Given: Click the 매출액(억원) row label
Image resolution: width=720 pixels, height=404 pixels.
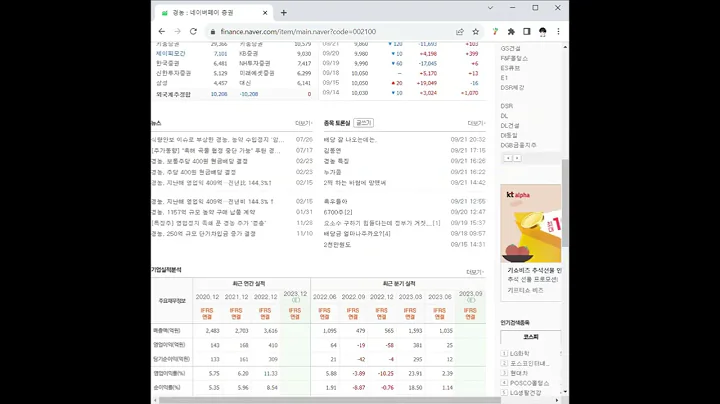Looking at the screenshot, I should click(x=167, y=331).
